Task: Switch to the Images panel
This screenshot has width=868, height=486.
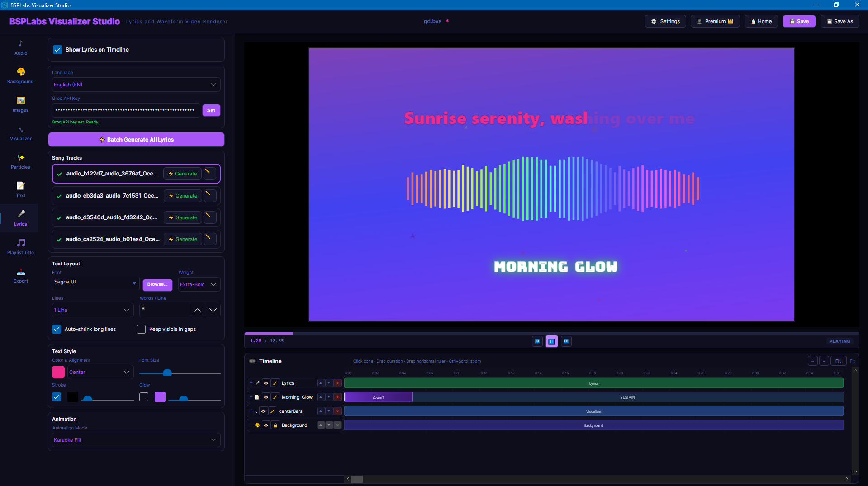Action: pos(20,104)
